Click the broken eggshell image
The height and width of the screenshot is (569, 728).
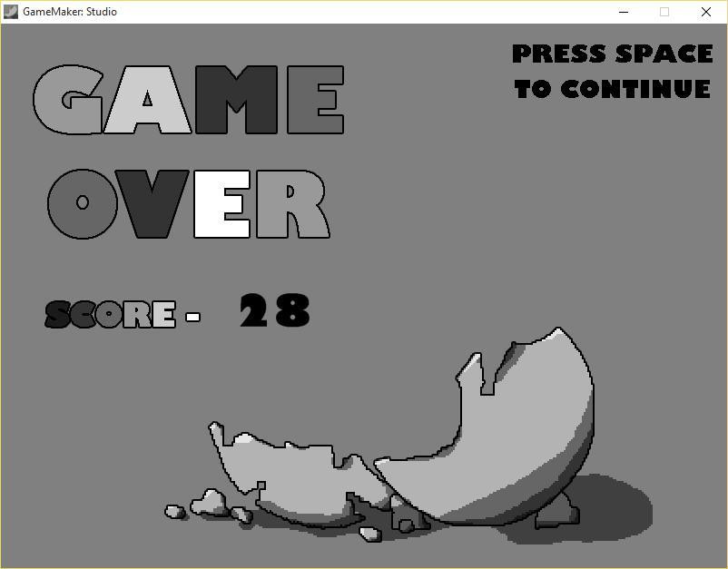pyautogui.click(x=408, y=436)
